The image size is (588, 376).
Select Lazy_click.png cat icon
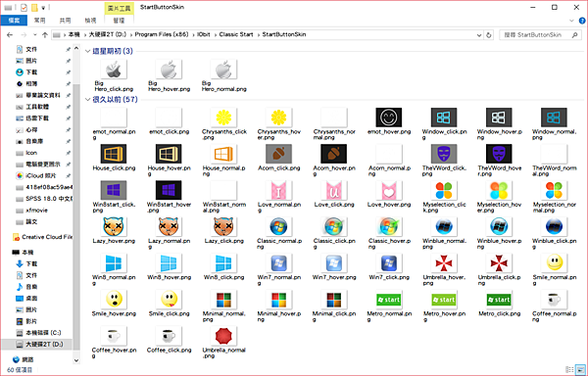tap(223, 226)
